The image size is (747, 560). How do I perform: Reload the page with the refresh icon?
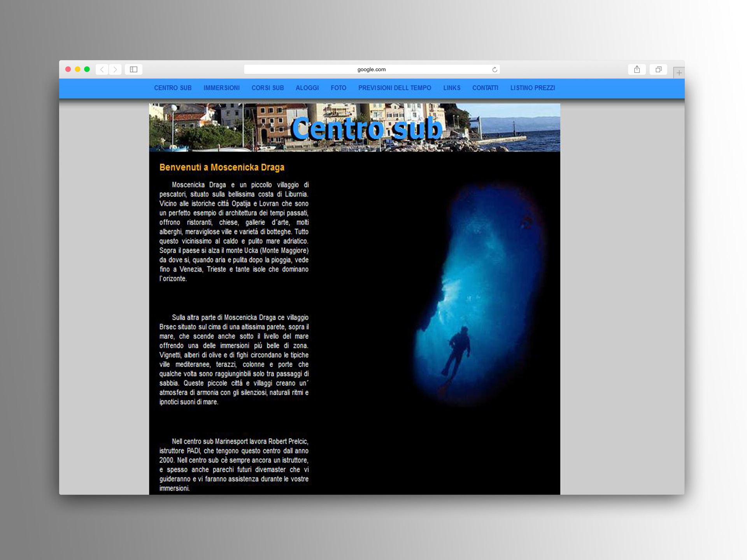(x=494, y=69)
